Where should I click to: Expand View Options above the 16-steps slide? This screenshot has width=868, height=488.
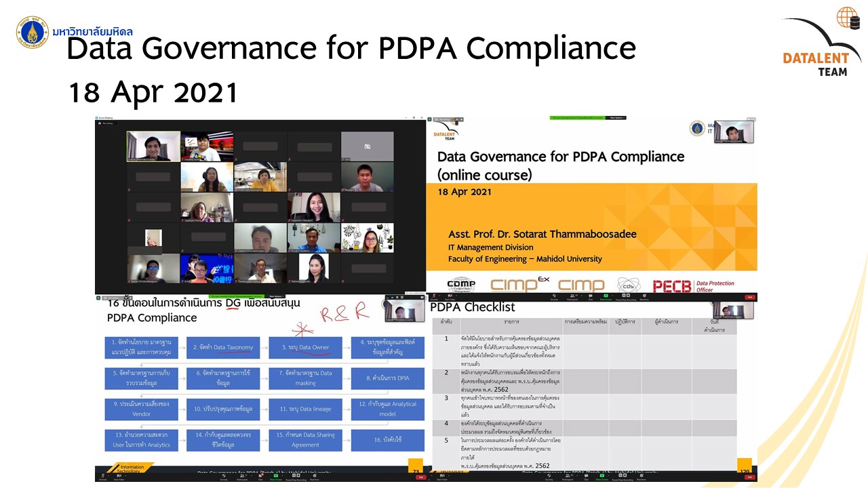click(x=275, y=296)
